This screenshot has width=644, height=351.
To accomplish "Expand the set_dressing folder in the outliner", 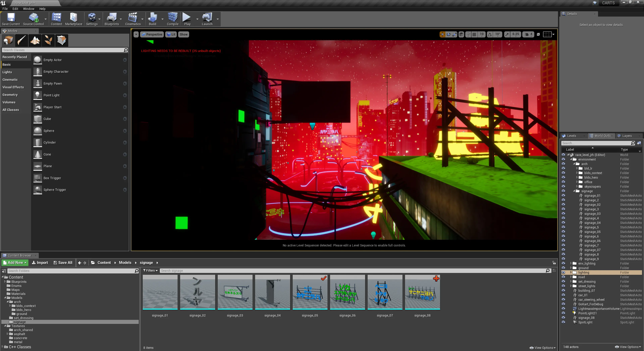I will click(x=571, y=281).
